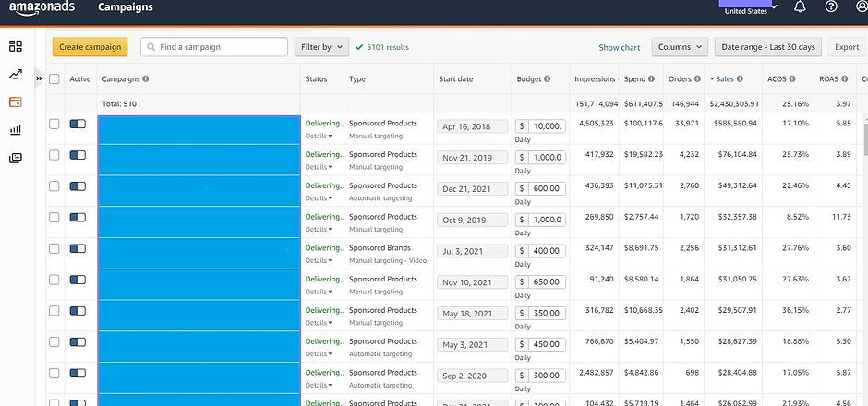The height and width of the screenshot is (406, 868).
Task: Open United States account dropdown
Action: click(x=750, y=7)
